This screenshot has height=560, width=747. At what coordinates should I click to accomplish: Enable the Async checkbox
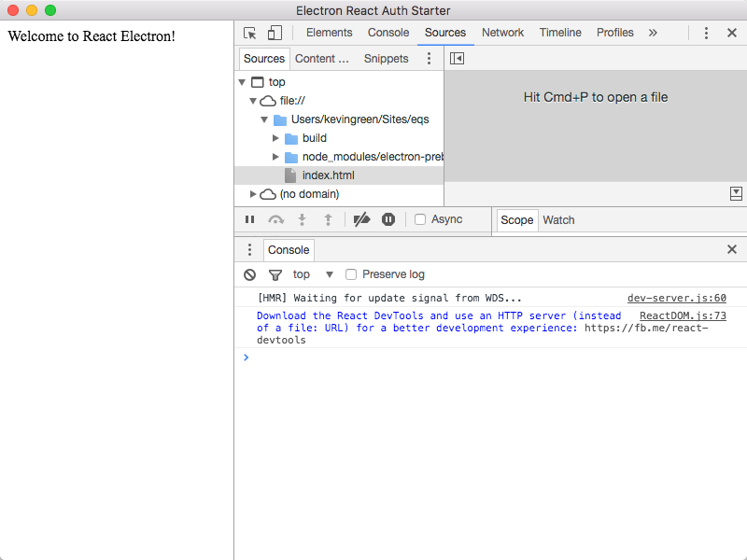pyautogui.click(x=419, y=219)
